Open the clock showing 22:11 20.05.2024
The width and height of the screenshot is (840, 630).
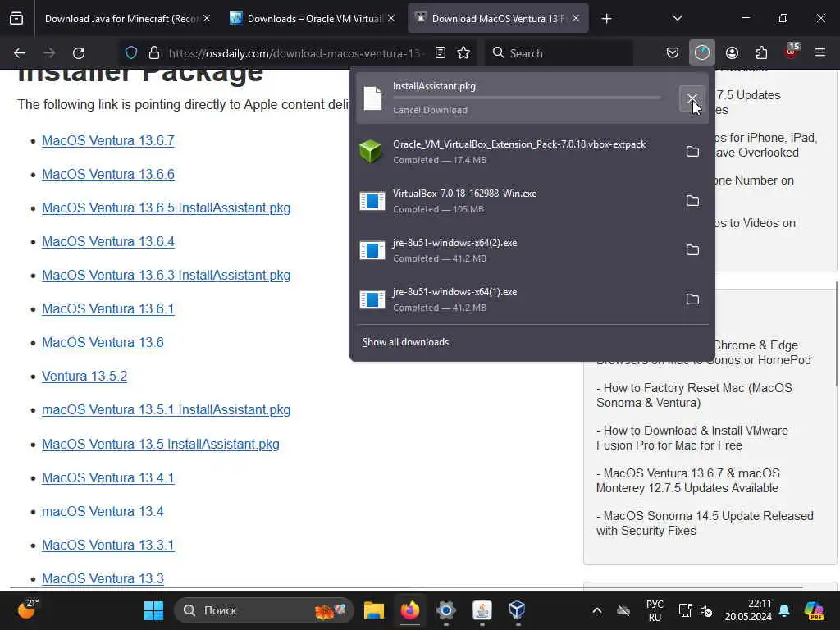point(748,610)
